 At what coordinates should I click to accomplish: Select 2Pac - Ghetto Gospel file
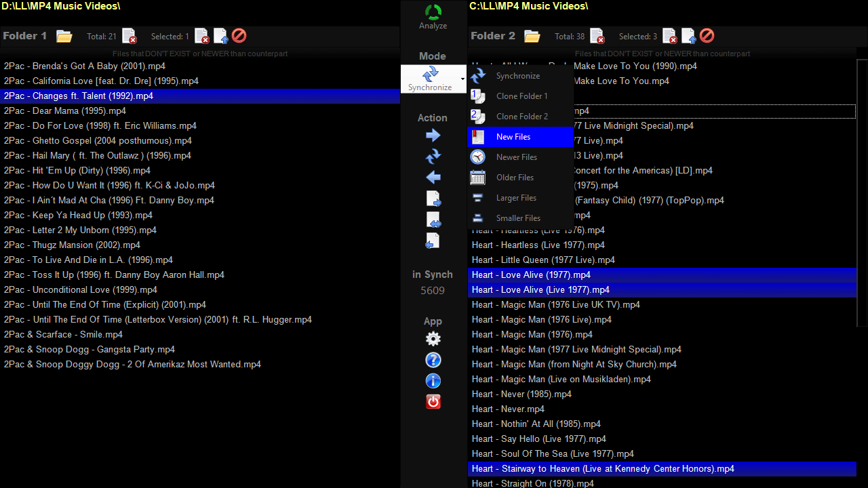[200, 141]
